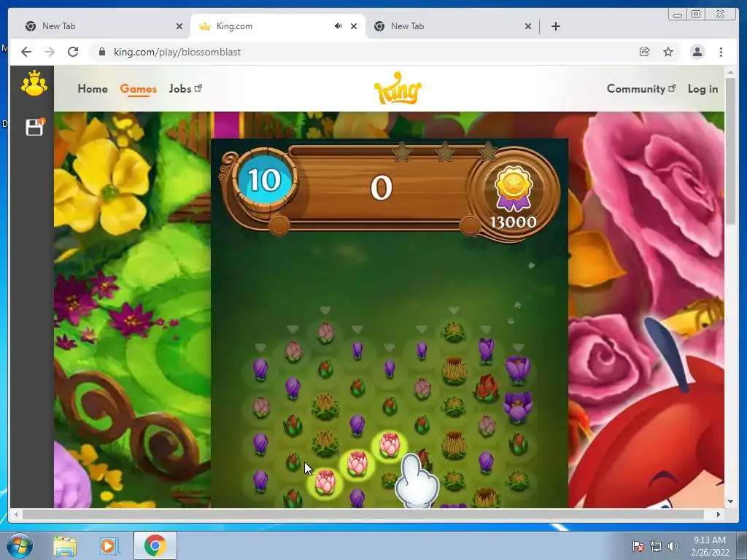This screenshot has width=747, height=560.
Task: Open a new tab with plus button
Action: [555, 26]
